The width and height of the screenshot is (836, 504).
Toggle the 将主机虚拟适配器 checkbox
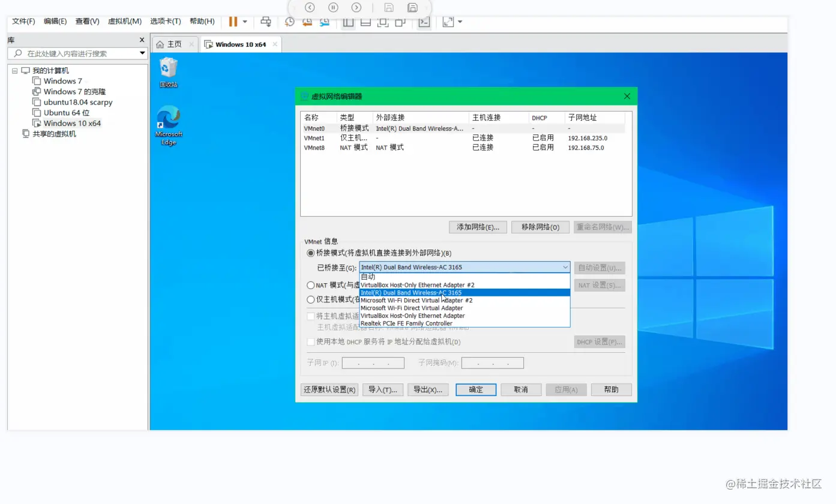click(x=311, y=316)
